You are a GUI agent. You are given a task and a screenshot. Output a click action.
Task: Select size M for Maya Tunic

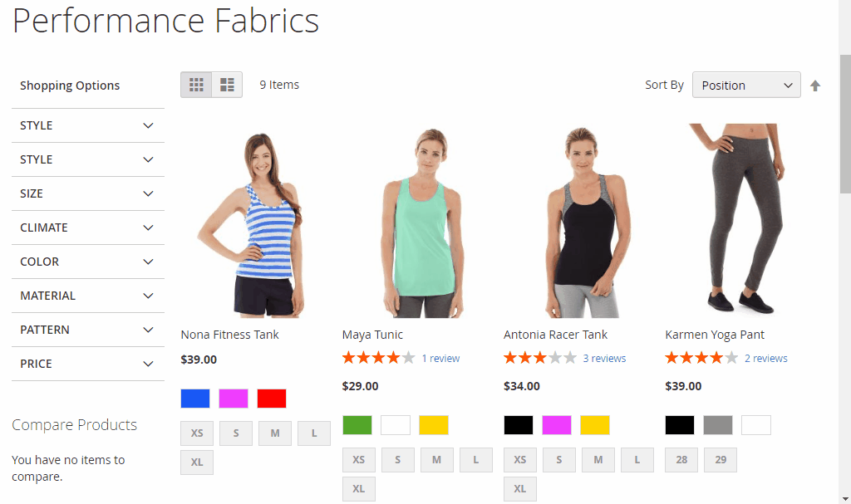[436, 459]
